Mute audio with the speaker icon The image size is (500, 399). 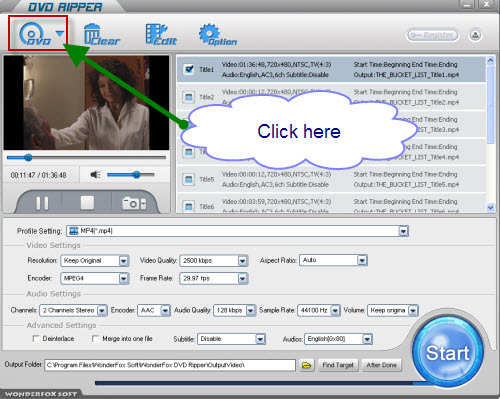[96, 175]
